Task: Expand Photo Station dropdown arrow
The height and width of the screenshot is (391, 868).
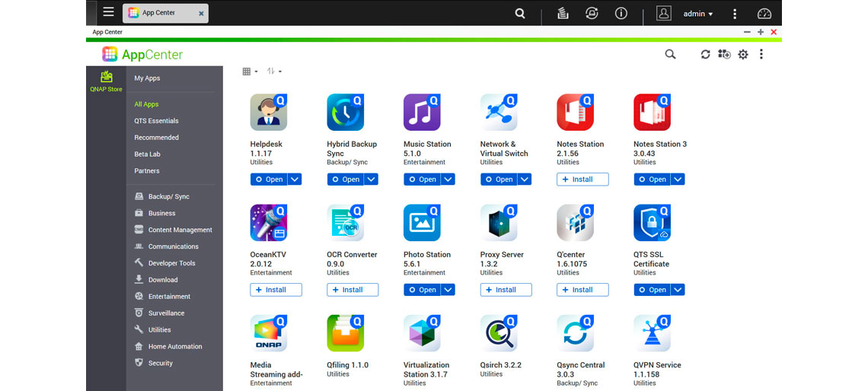Action: 448,290
